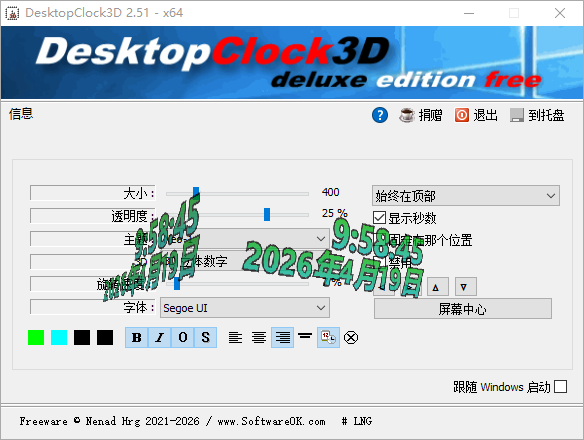Click the 大小 label
This screenshot has height=440, width=584.
(139, 193)
